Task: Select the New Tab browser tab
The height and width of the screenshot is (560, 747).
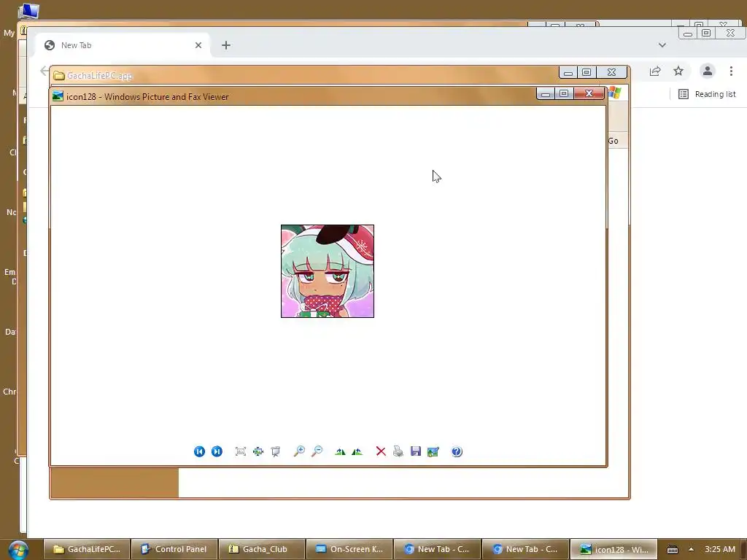Action: coord(123,45)
